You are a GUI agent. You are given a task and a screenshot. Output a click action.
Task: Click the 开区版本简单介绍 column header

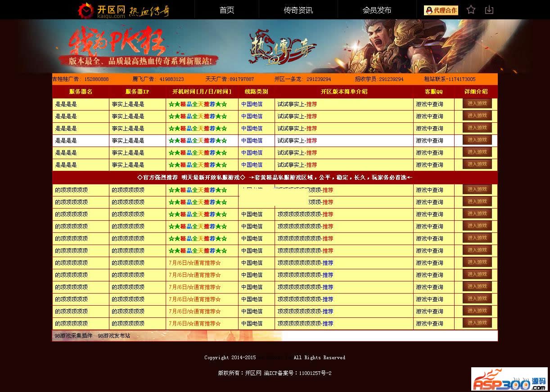(x=344, y=92)
